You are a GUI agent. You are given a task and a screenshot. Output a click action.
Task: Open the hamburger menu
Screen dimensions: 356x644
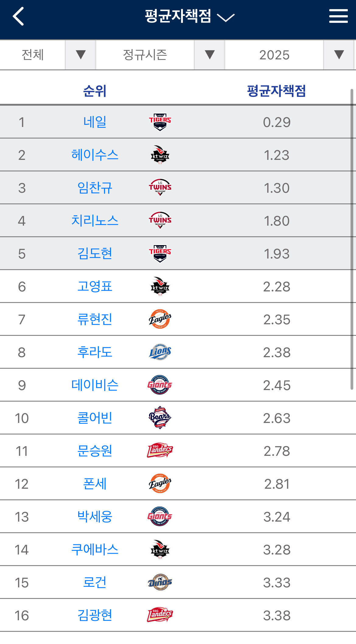(338, 17)
